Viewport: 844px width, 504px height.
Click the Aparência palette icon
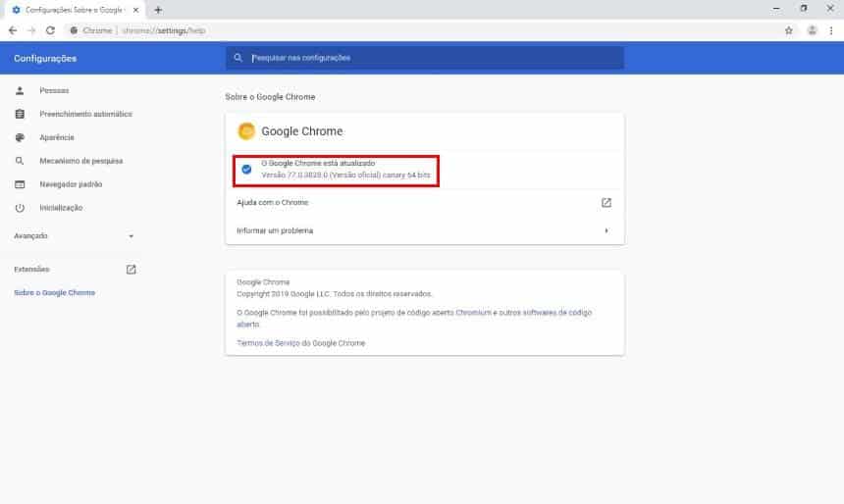coord(20,137)
